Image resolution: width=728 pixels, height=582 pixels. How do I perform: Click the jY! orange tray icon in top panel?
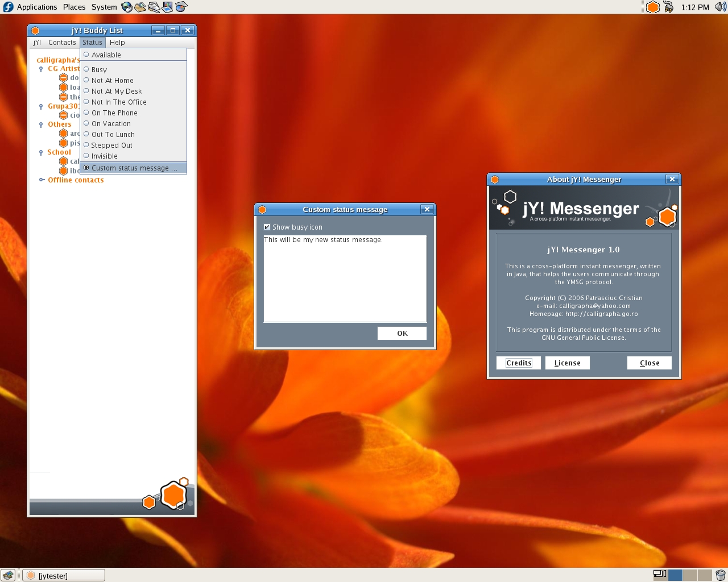(653, 7)
